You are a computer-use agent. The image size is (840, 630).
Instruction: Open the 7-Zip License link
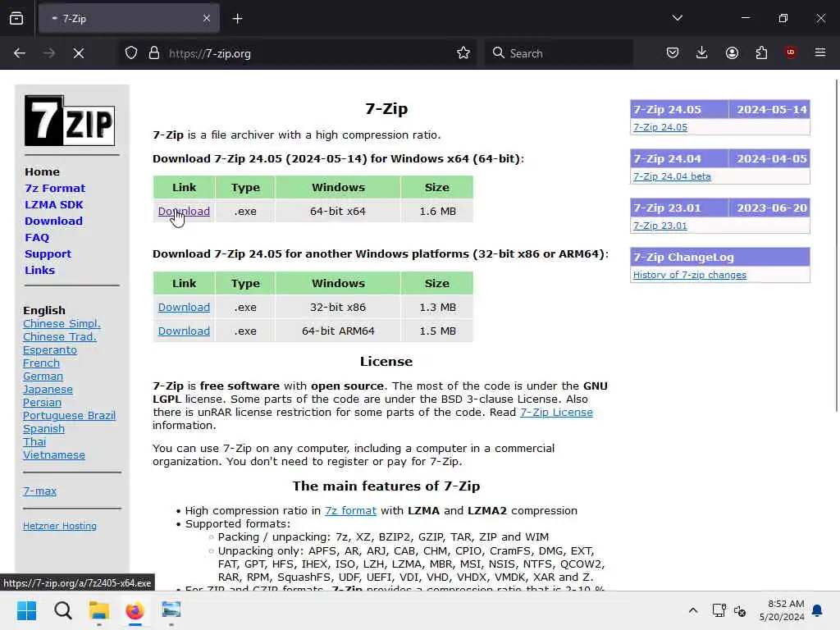click(x=557, y=413)
